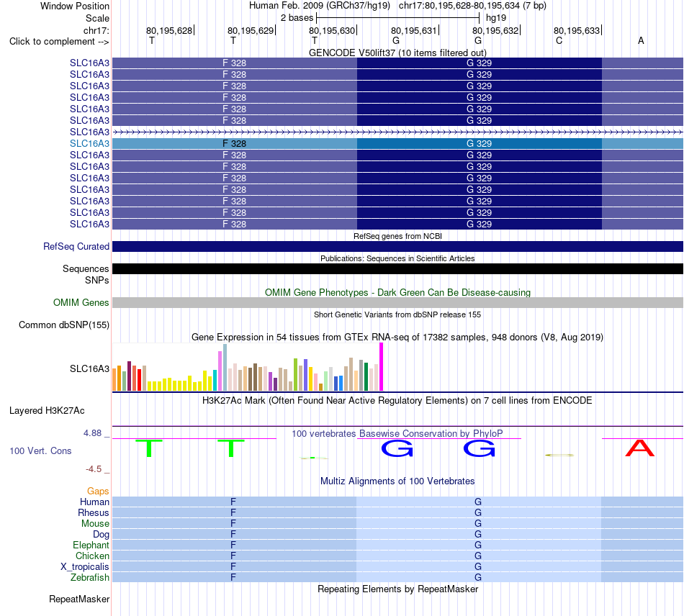Screen dimensions: 684x616
Task: Click the RefSeq Curated track label
Action: point(76,246)
